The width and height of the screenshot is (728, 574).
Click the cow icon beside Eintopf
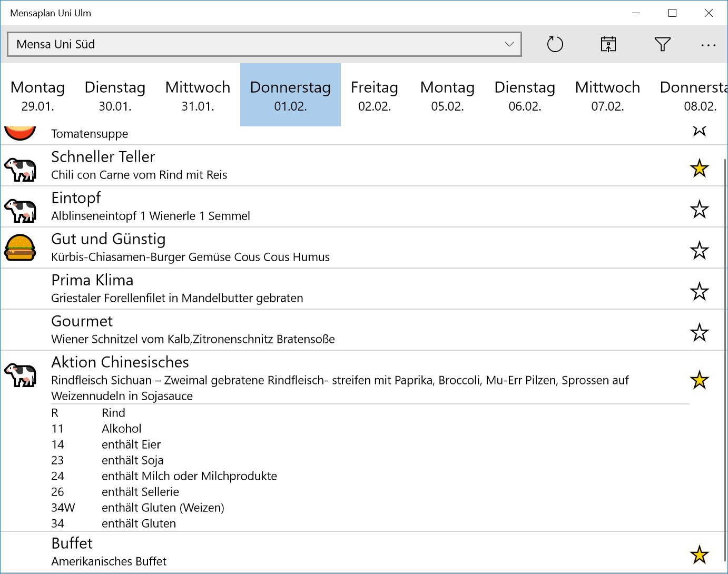[x=21, y=210]
